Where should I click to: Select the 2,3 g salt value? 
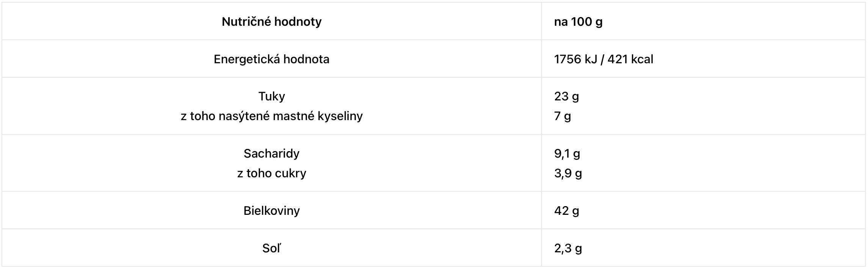tap(568, 248)
